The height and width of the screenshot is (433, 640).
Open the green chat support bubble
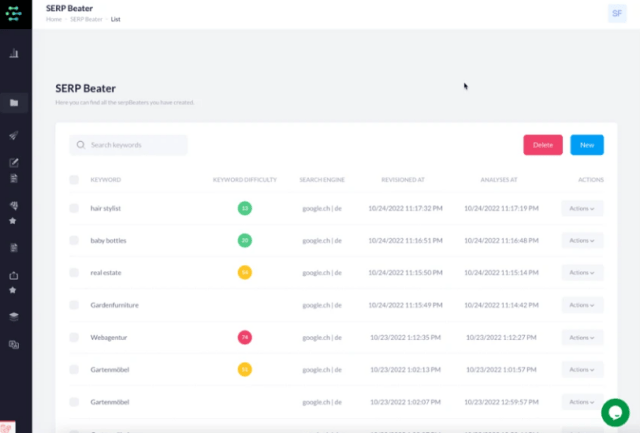pyautogui.click(x=614, y=411)
